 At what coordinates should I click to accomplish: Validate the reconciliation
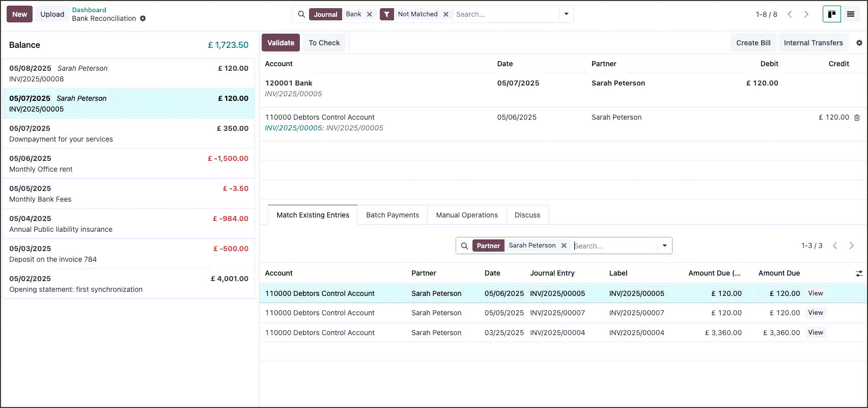click(x=281, y=43)
